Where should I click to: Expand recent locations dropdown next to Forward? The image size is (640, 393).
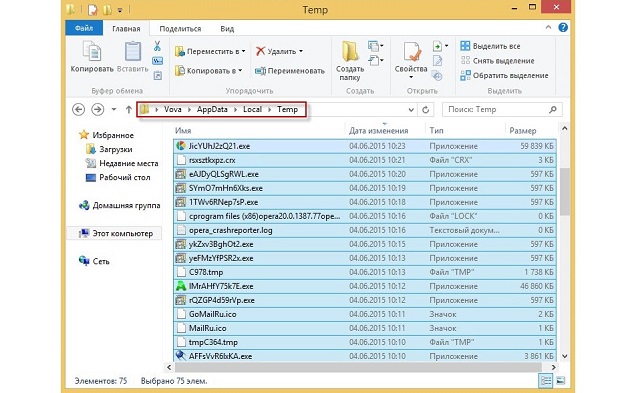pyautogui.click(x=114, y=109)
